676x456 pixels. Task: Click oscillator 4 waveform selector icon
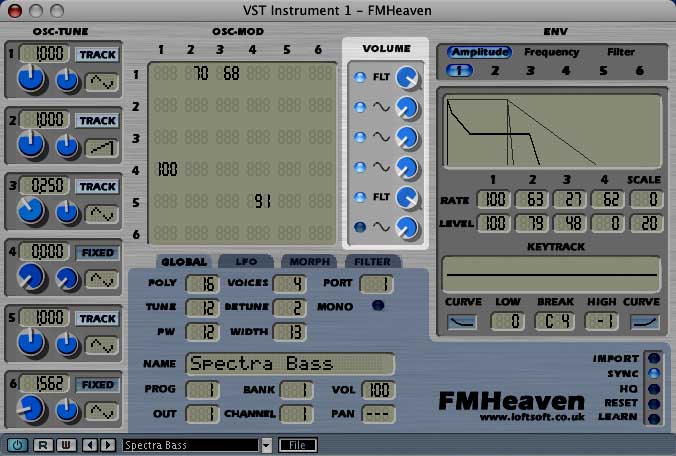102,280
